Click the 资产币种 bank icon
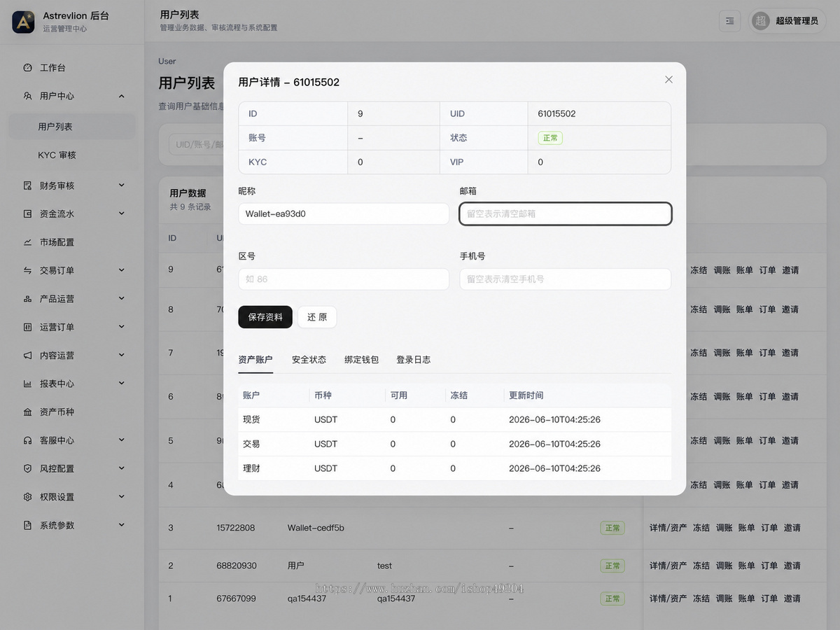This screenshot has width=840, height=630. [x=27, y=412]
